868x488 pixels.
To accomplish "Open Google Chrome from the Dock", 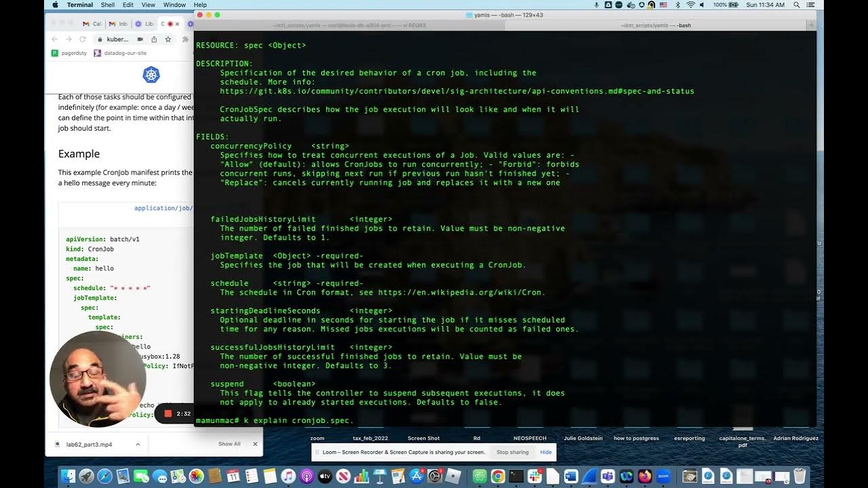I will pyautogui.click(x=498, y=476).
